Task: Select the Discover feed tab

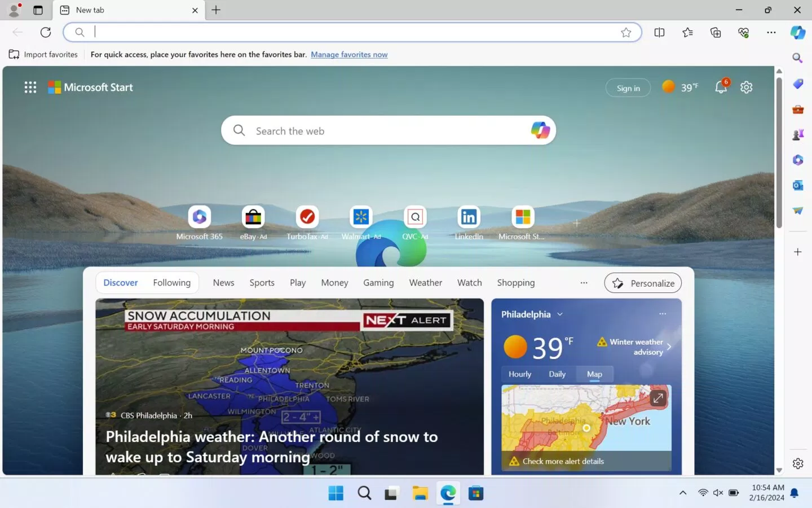Action: 121,283
